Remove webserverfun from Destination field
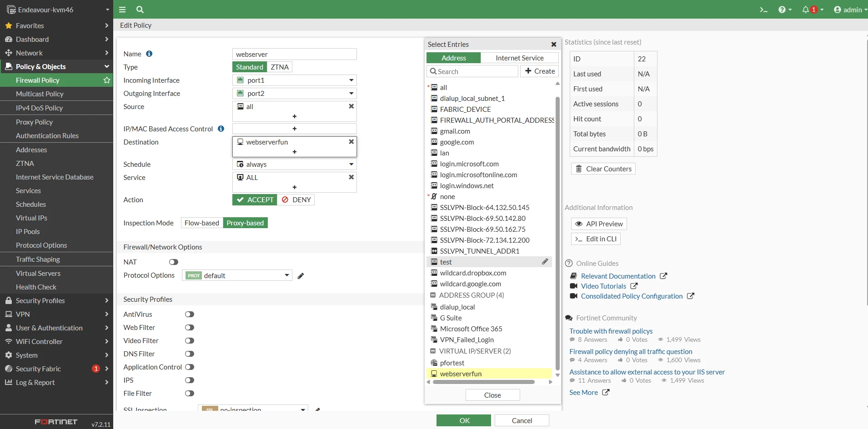This screenshot has width=868, height=429. pos(351,142)
